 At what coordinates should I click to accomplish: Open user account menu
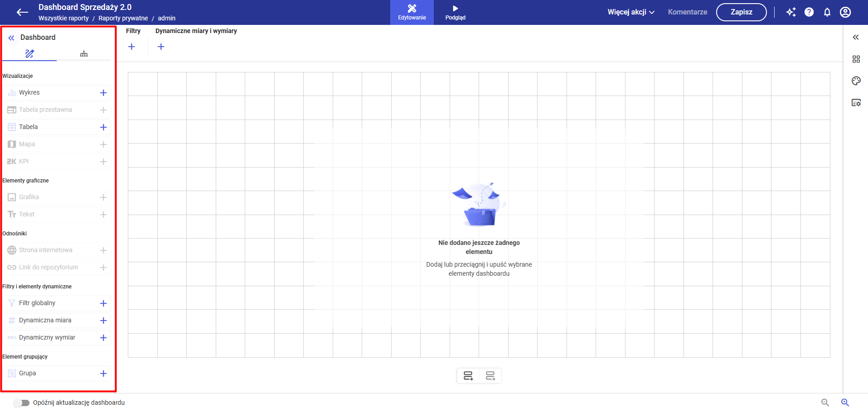pyautogui.click(x=845, y=12)
